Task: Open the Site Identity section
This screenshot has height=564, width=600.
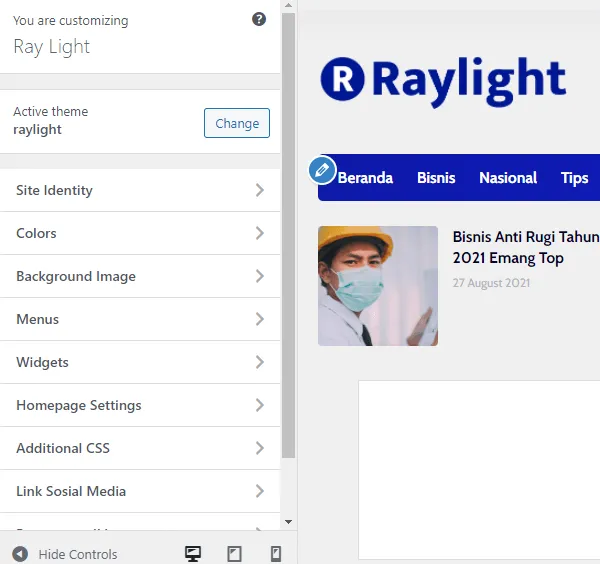Action: (140, 190)
